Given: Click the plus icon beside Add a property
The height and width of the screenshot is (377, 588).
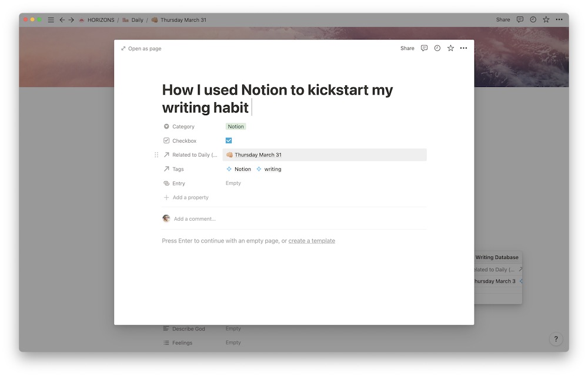Looking at the screenshot, I should point(166,197).
